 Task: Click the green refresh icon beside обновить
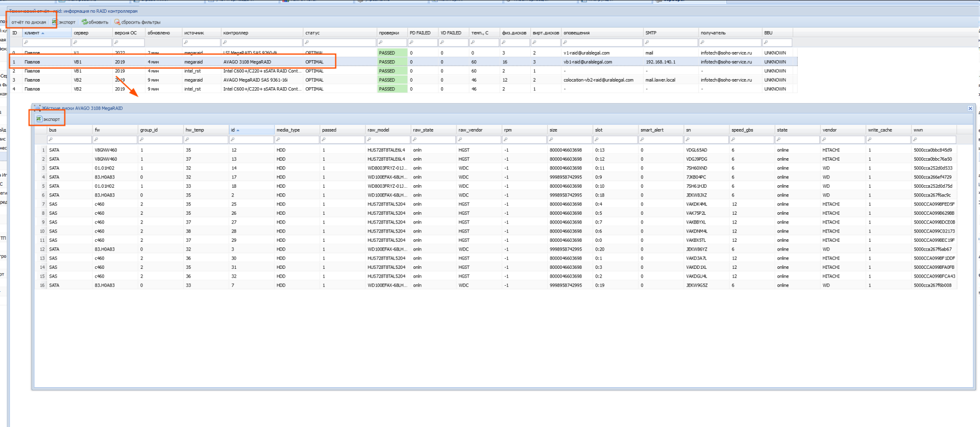pos(85,22)
